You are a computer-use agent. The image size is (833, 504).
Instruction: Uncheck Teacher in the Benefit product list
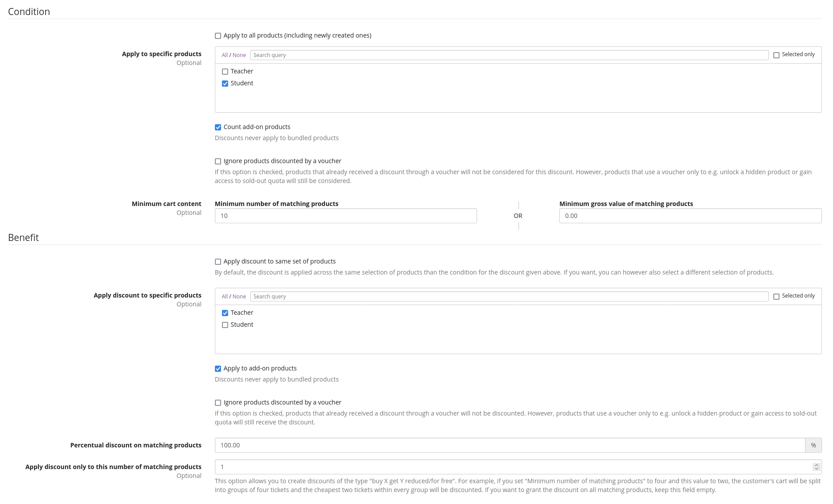(225, 313)
